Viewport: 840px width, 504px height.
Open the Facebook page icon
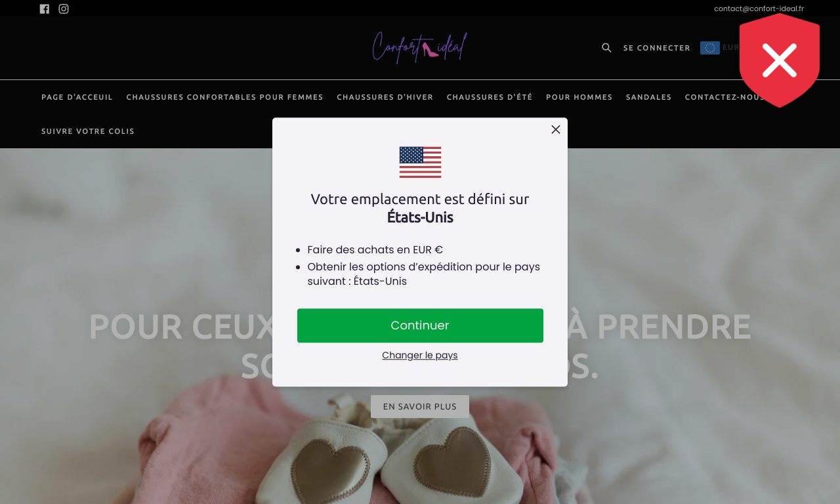click(45, 9)
